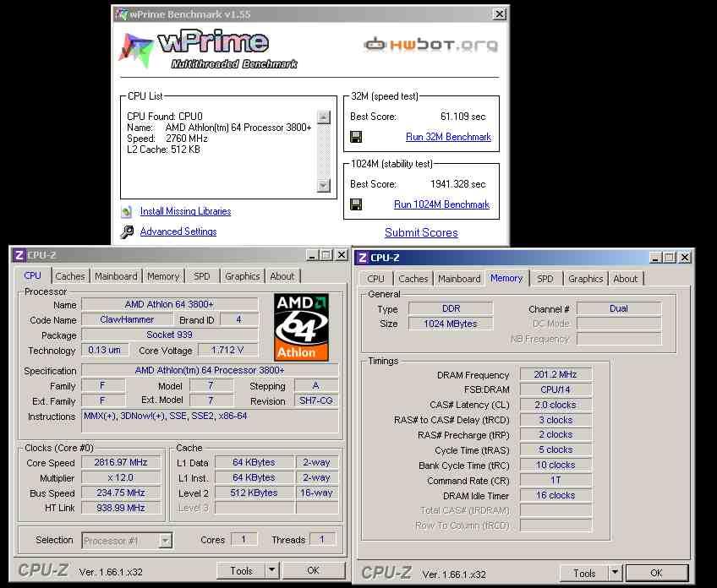Open the About tab in left CPU-Z window

point(282,276)
